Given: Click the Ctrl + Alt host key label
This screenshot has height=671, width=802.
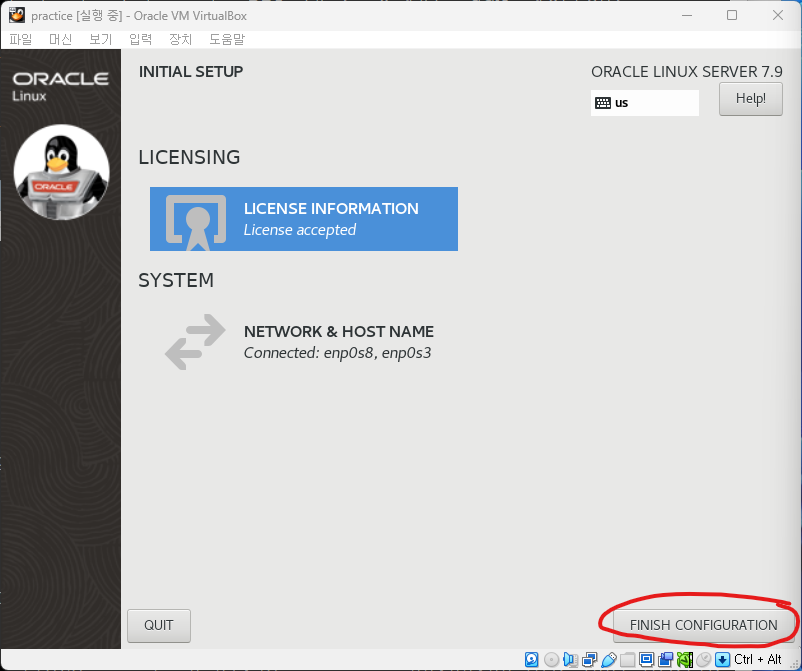Looking at the screenshot, I should (x=758, y=659).
